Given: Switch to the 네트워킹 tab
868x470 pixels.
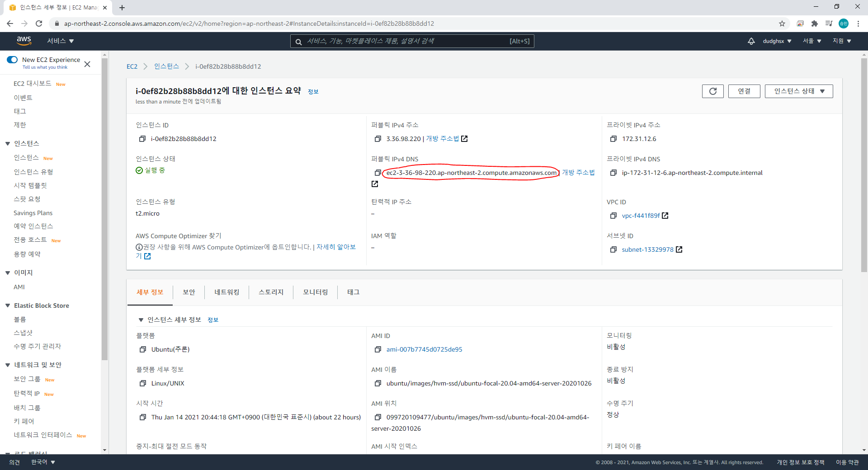Looking at the screenshot, I should click(x=227, y=292).
